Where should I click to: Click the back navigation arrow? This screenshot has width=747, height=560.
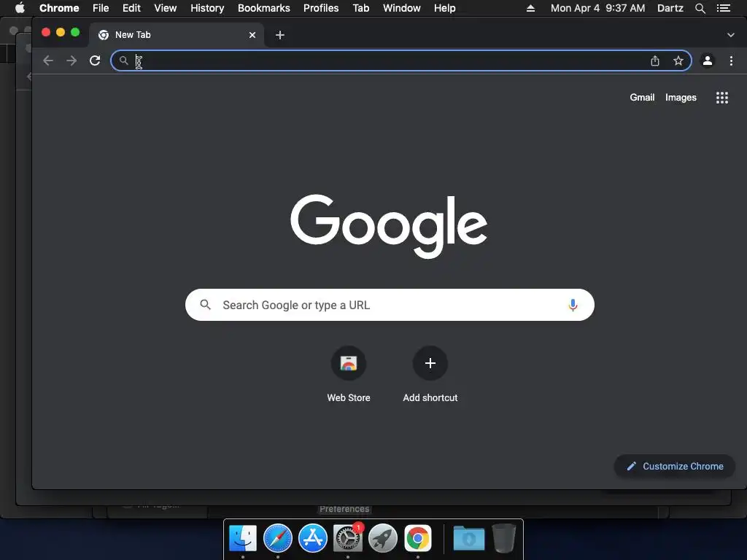coord(48,61)
